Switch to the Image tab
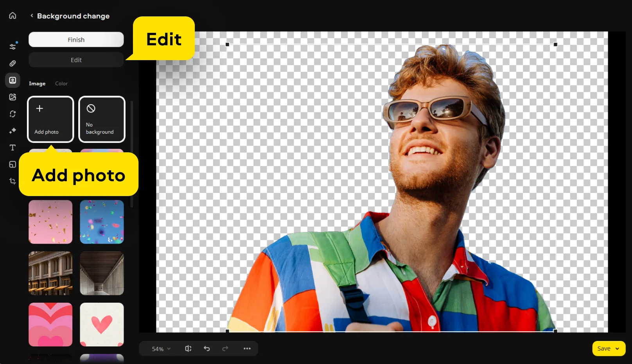This screenshot has height=364, width=632. (37, 84)
